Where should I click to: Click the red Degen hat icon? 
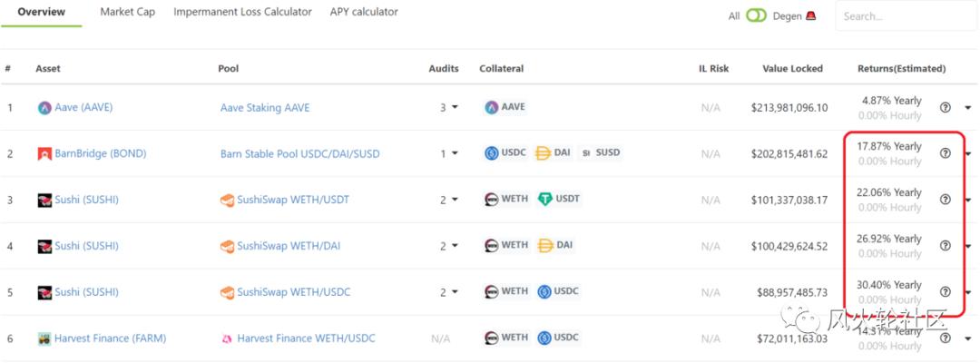[812, 15]
